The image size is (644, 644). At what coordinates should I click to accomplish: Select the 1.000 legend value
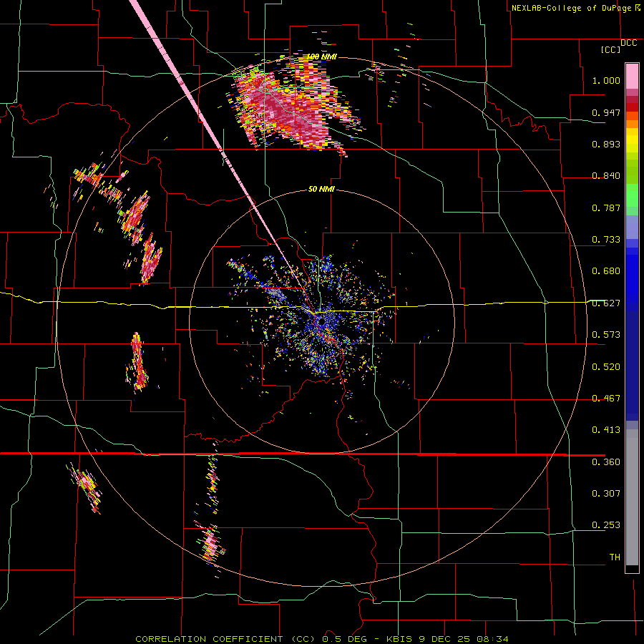pyautogui.click(x=606, y=80)
